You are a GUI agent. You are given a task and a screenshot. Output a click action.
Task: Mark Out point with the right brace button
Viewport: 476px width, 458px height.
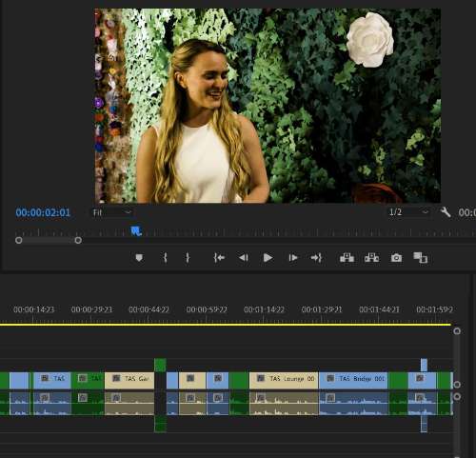[188, 258]
